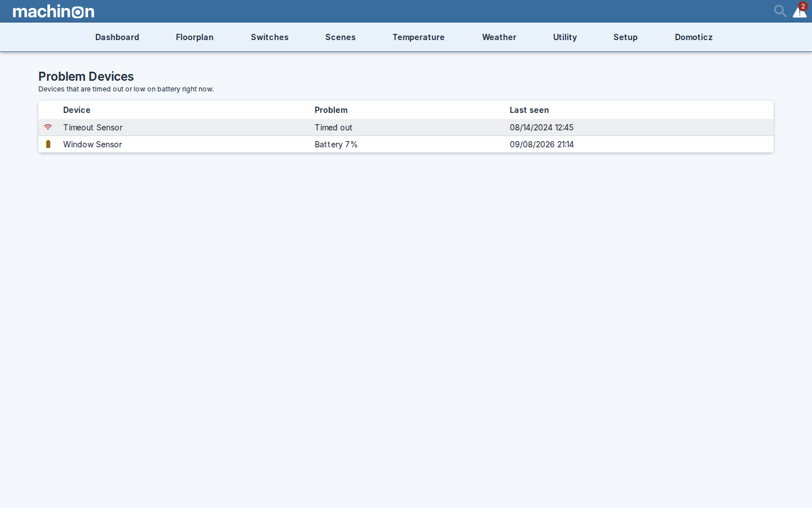Open the Weather tab
The width and height of the screenshot is (812, 508).
tap(499, 37)
